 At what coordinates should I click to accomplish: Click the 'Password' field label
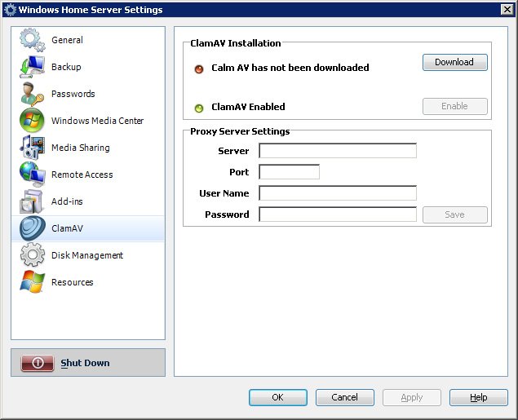[227, 214]
